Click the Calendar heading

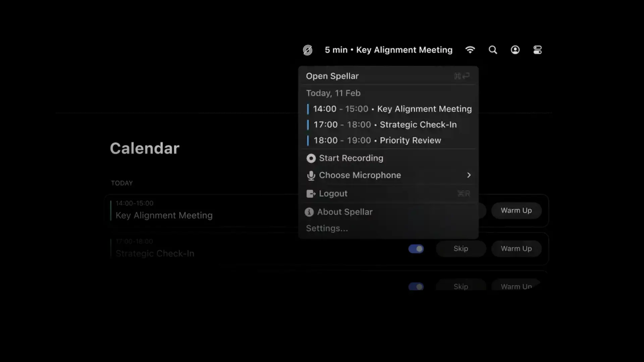coord(145,148)
